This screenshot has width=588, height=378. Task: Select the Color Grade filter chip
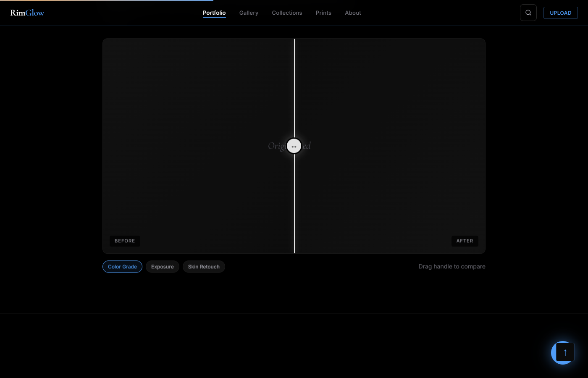[122, 267]
